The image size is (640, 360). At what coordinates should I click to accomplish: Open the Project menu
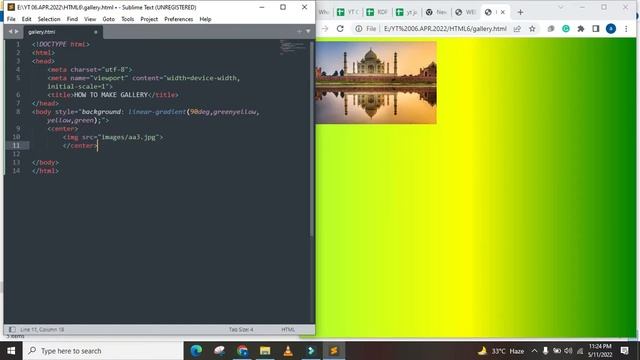149,19
